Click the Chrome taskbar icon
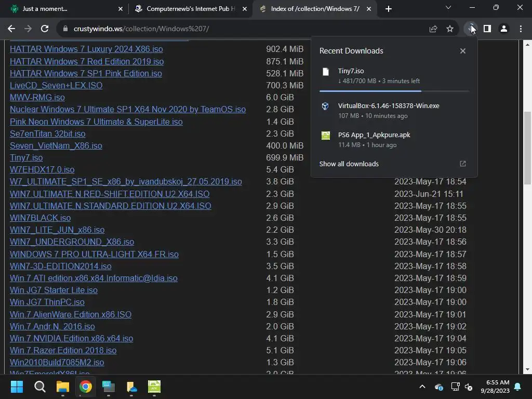Image resolution: width=532 pixels, height=399 pixels. [86, 387]
